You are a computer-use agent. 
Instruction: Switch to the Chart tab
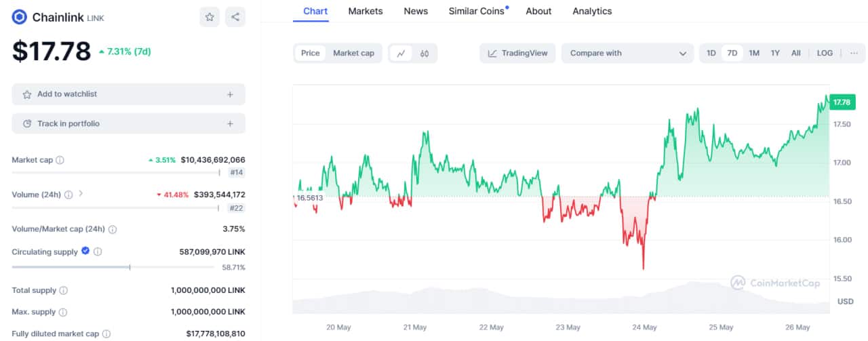click(x=315, y=11)
